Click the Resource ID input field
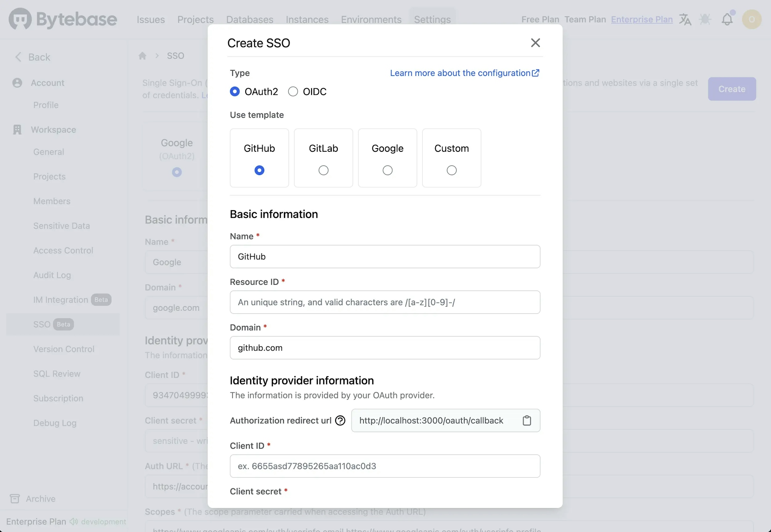This screenshot has height=532, width=771. [385, 302]
